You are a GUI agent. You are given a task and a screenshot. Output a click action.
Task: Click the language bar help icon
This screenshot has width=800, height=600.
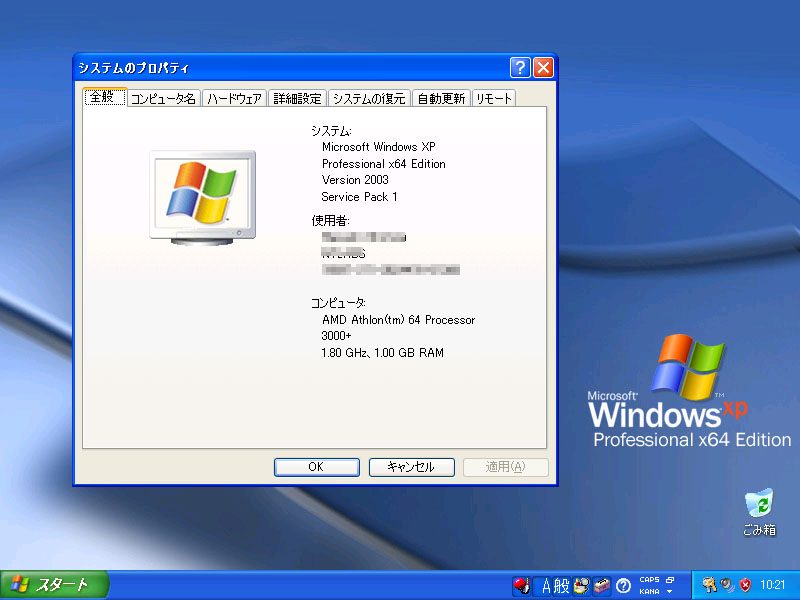pyautogui.click(x=623, y=586)
